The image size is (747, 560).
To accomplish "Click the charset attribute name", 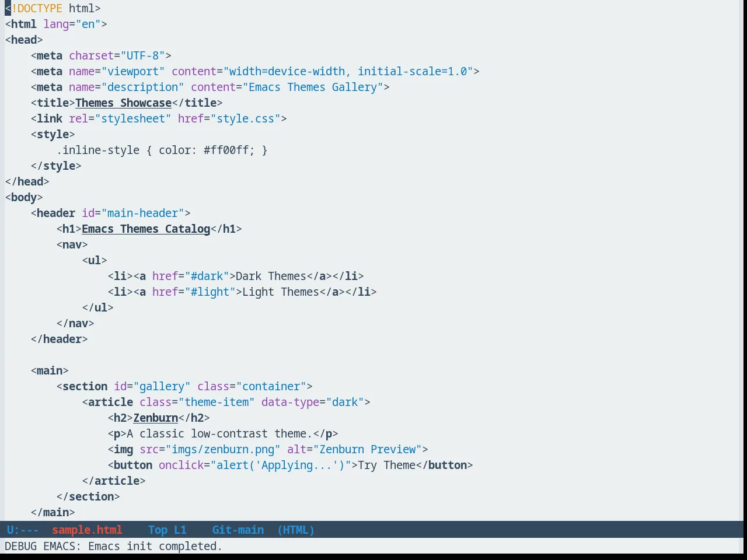I will tap(92, 55).
